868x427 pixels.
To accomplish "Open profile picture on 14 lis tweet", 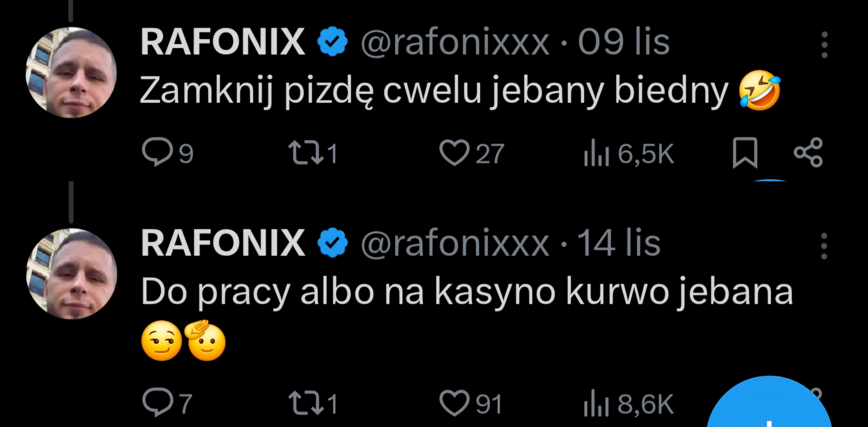I will pos(71,274).
